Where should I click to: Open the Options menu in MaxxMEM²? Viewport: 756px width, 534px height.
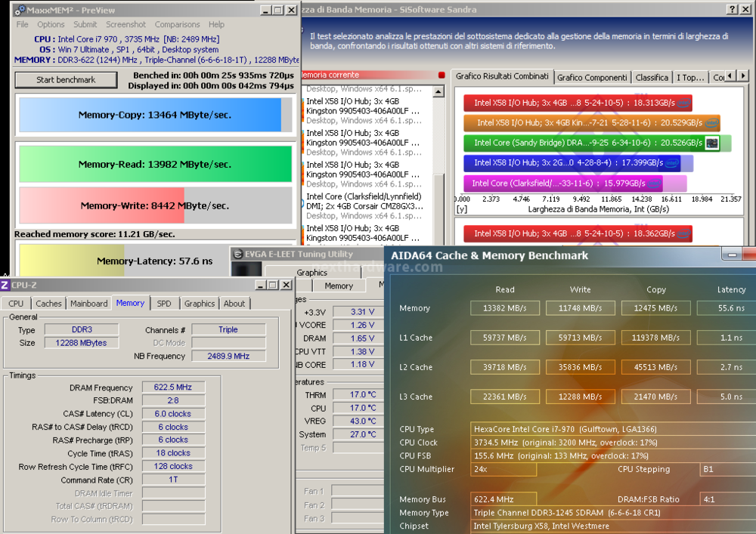[51, 25]
